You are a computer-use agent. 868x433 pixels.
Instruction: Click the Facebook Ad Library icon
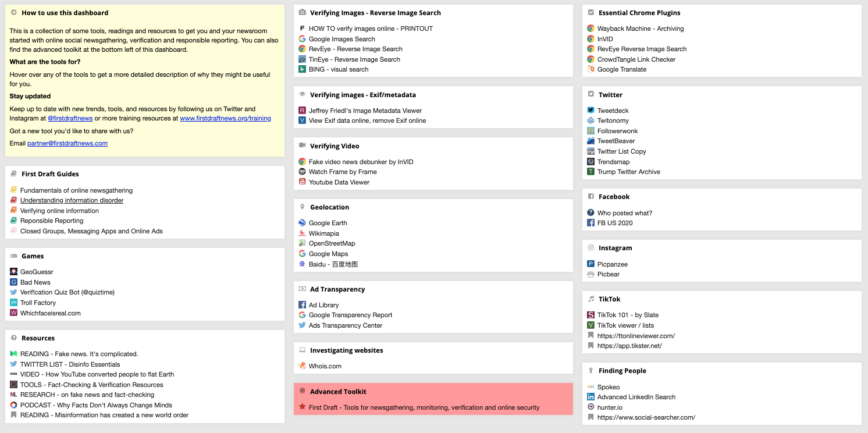[302, 305]
